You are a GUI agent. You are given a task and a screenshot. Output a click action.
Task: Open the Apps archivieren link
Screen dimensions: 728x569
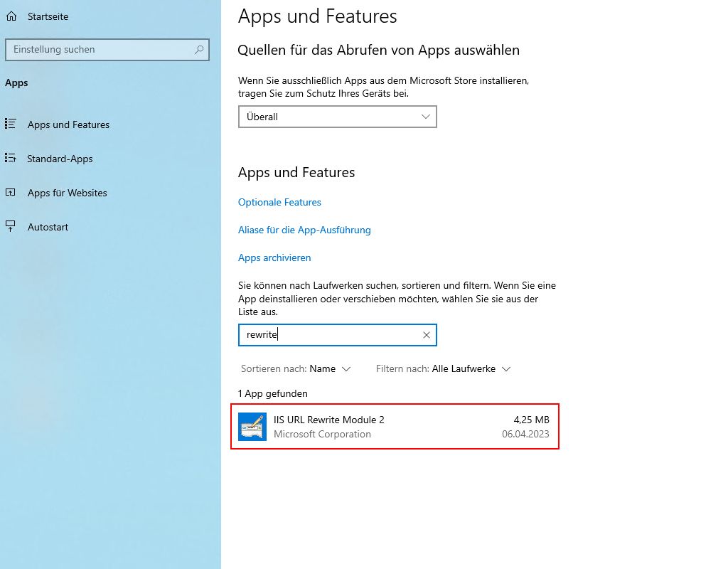tap(274, 258)
